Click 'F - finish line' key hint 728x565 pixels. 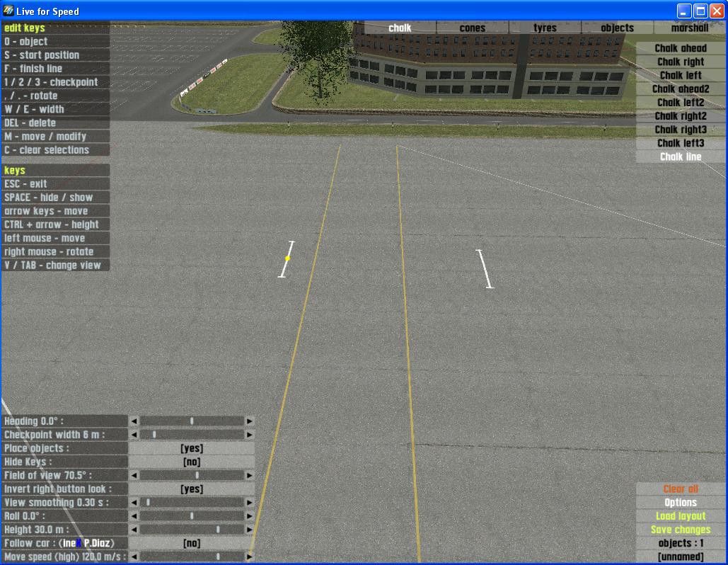pyautogui.click(x=56, y=69)
